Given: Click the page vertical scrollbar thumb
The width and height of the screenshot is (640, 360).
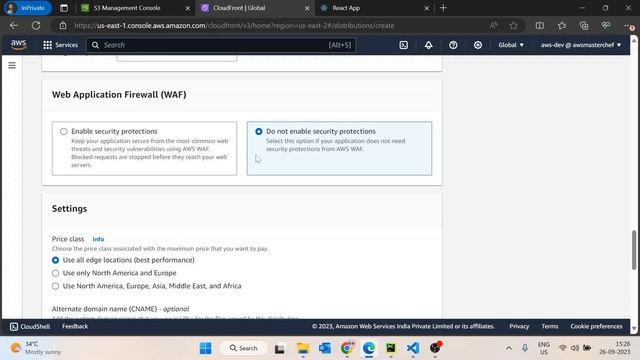Looking at the screenshot, I should (x=634, y=250).
